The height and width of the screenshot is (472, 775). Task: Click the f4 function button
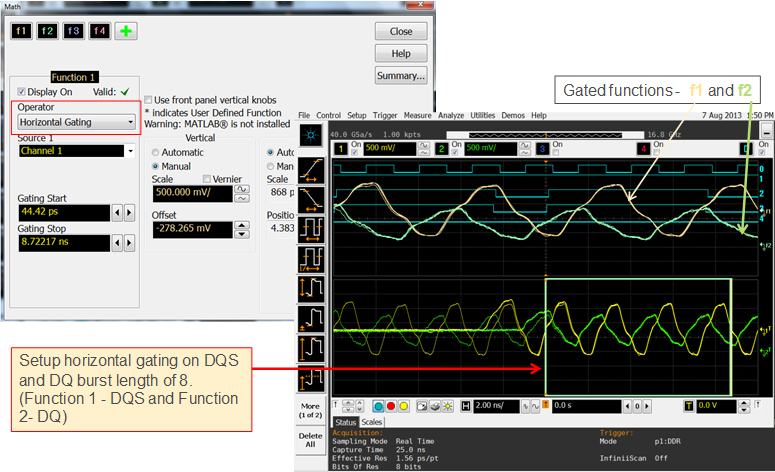coord(99,31)
